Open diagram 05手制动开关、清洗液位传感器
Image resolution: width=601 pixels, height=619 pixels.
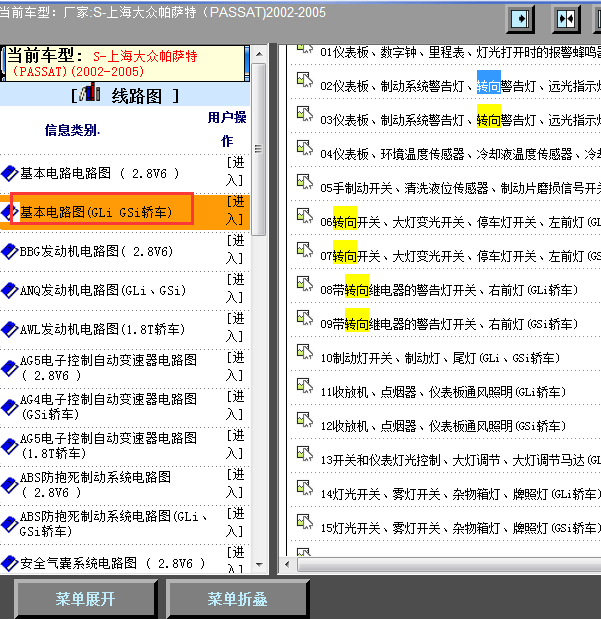coord(460,188)
